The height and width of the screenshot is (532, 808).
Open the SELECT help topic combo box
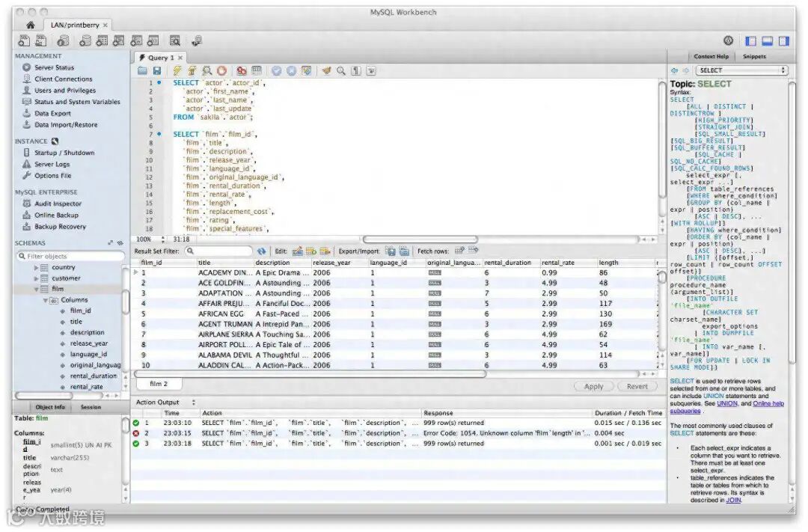tap(742, 70)
